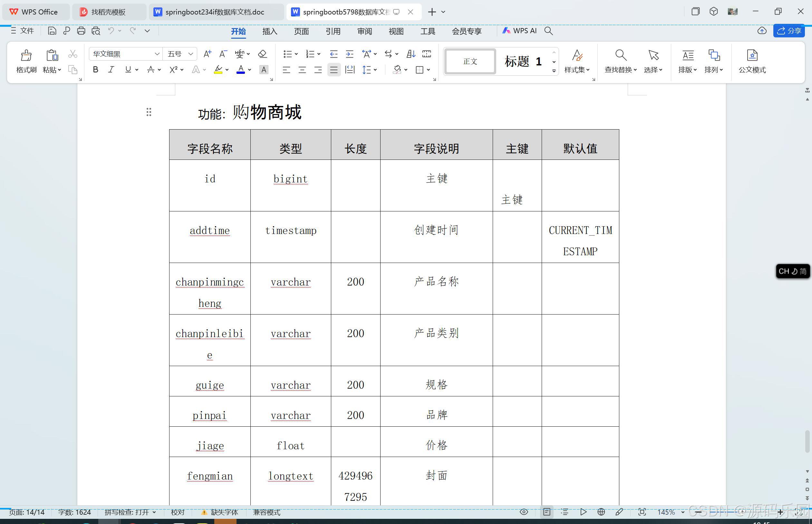
Task: Click the Print icon
Action: pos(81,31)
